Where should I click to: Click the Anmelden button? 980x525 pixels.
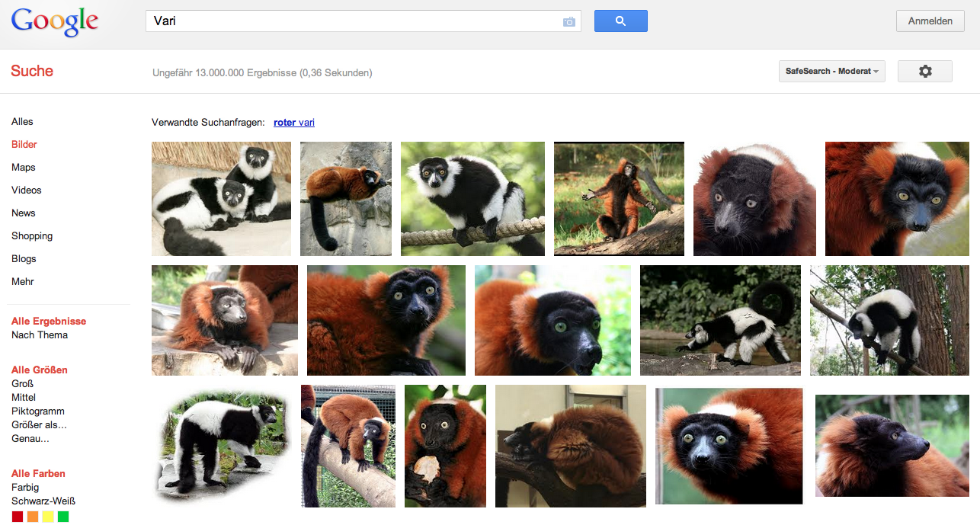[930, 21]
